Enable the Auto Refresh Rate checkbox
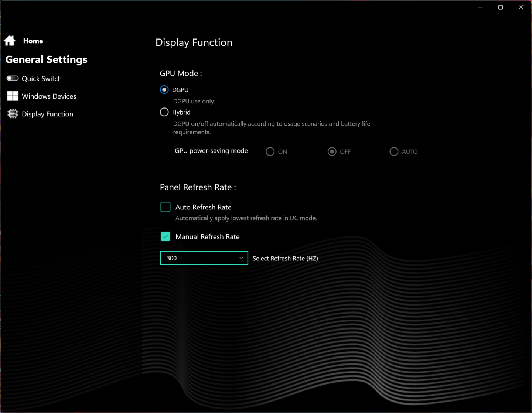Screen dimensions: 532x413 click(x=166, y=207)
